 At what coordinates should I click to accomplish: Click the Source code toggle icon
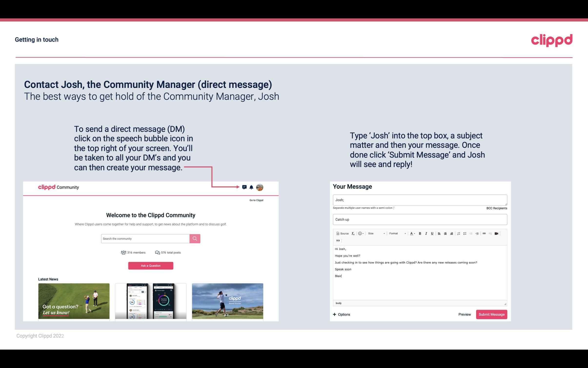[341, 233]
